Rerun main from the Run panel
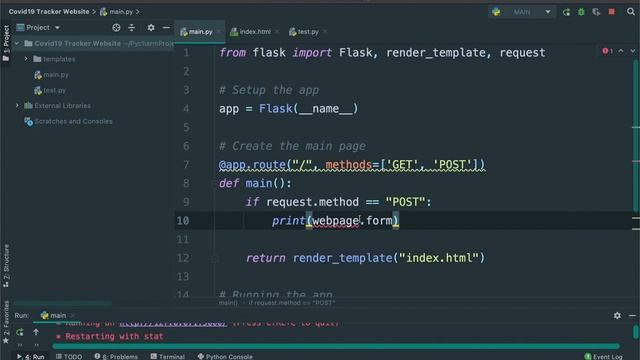Screen dimensions: 640x360 point(20,332)
